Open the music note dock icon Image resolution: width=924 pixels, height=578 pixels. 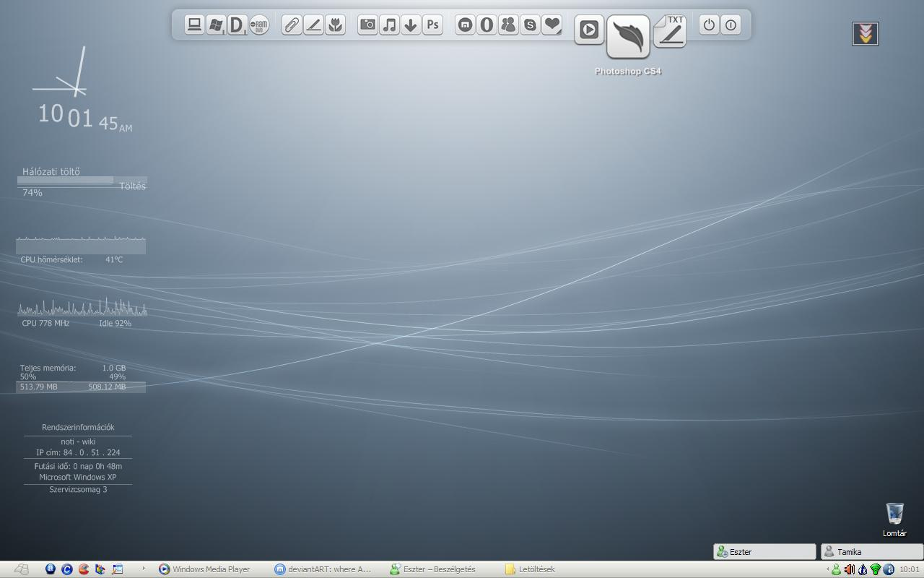tap(389, 25)
